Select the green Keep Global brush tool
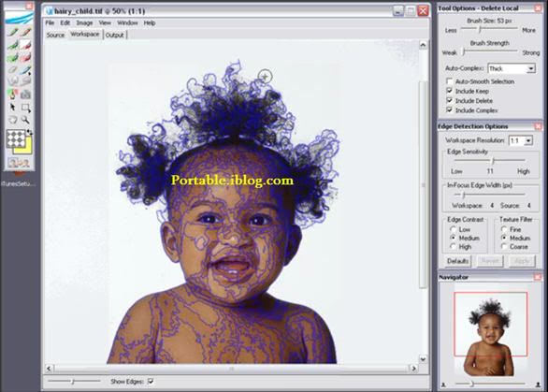 [x=12, y=57]
